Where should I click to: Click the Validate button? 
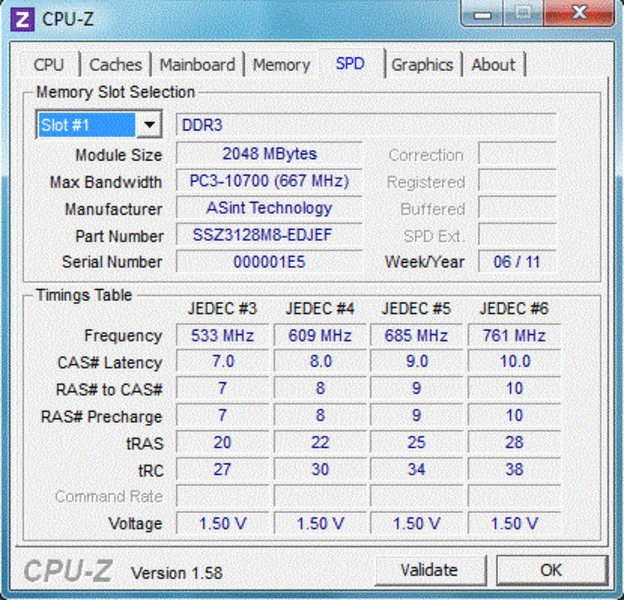pyautogui.click(x=430, y=570)
